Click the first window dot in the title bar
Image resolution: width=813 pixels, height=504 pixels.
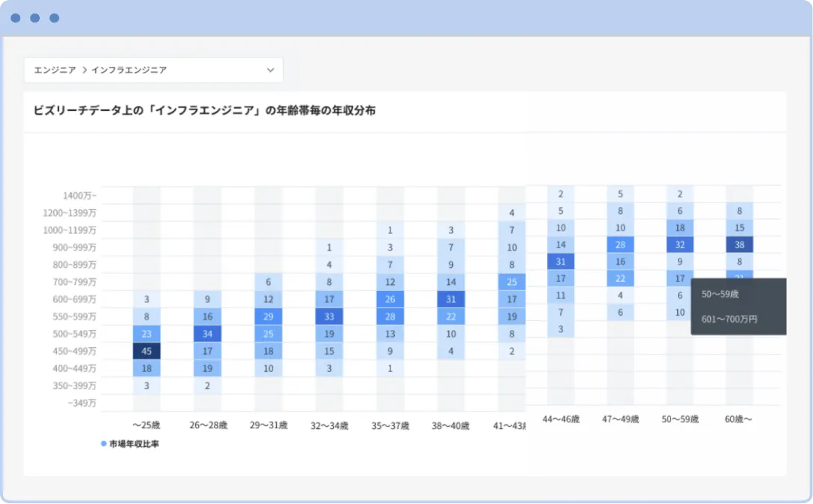(x=15, y=17)
